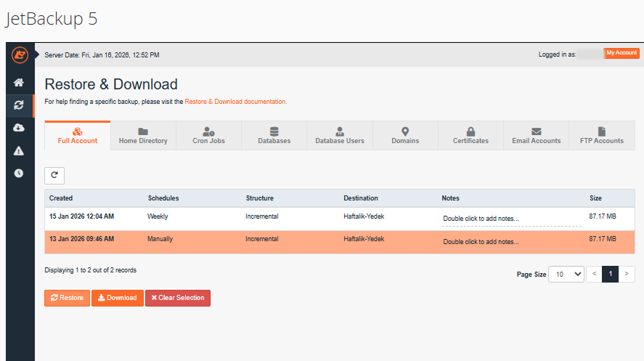Open the Restore & Download documentation link
644x361 pixels.
235,102
